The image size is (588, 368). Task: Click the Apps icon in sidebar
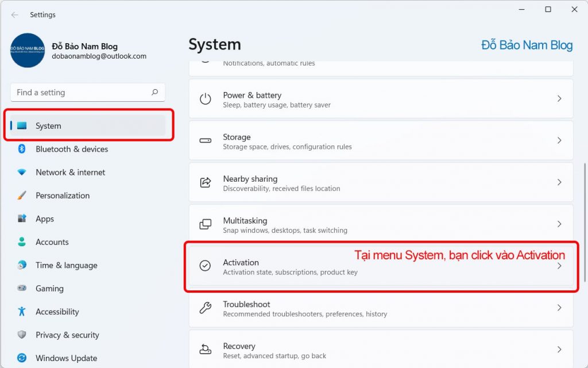click(22, 219)
